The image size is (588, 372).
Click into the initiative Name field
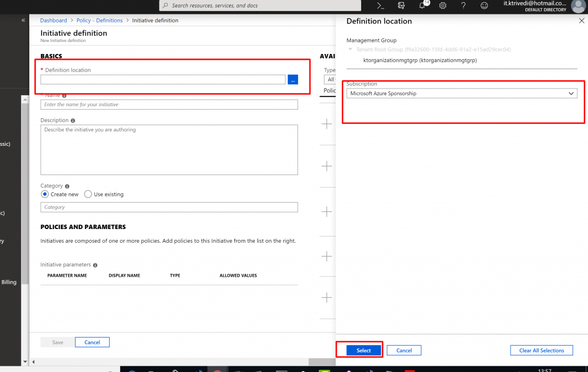coord(169,104)
